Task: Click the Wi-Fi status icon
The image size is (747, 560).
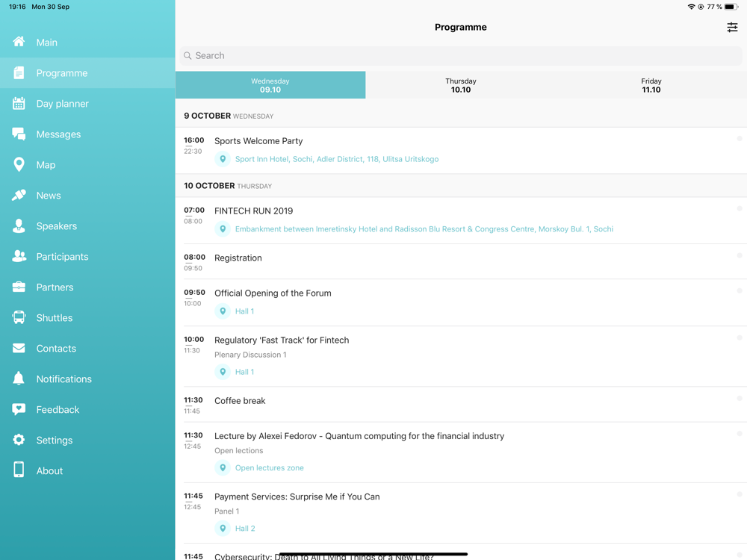Action: tap(691, 7)
